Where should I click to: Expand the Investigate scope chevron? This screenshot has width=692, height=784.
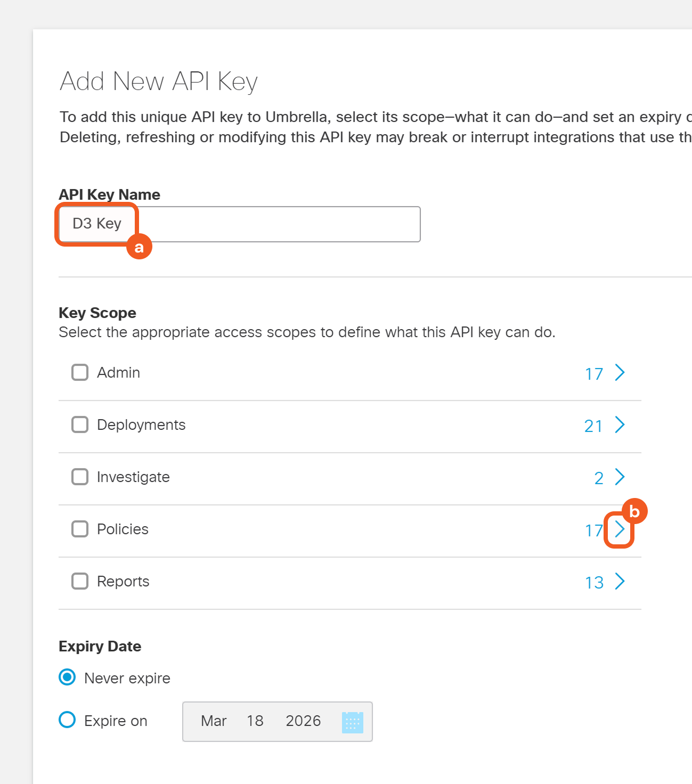click(x=620, y=477)
